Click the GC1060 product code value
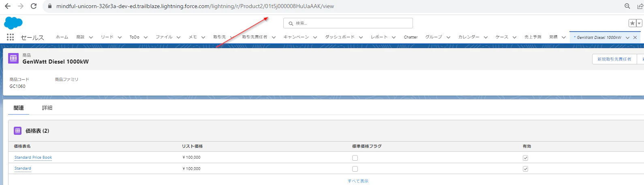Screen dimensions: 644x185 coord(17,86)
